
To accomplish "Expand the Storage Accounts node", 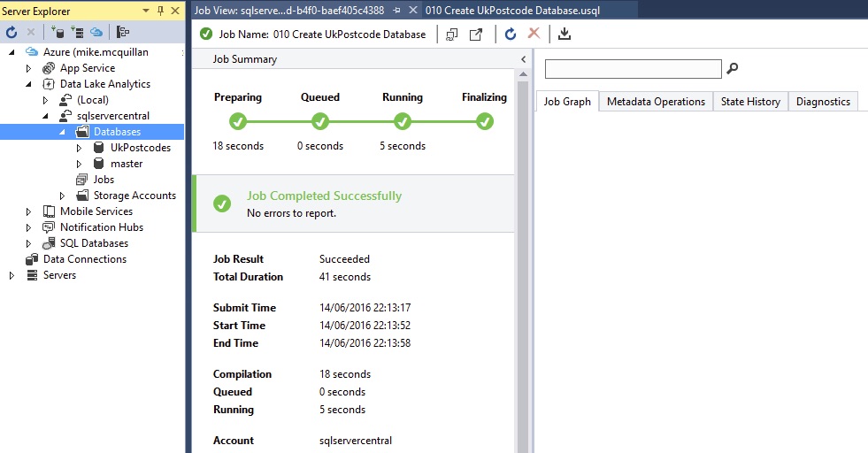I will (62, 196).
